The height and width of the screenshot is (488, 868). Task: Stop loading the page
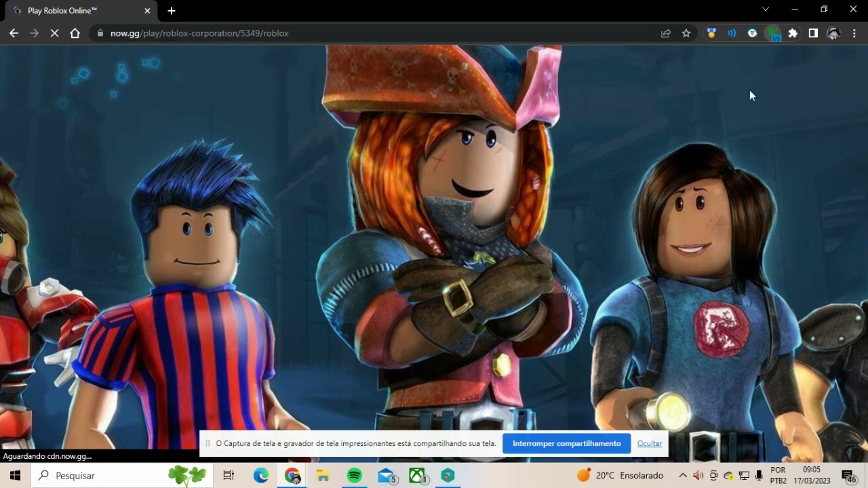pyautogui.click(x=54, y=33)
